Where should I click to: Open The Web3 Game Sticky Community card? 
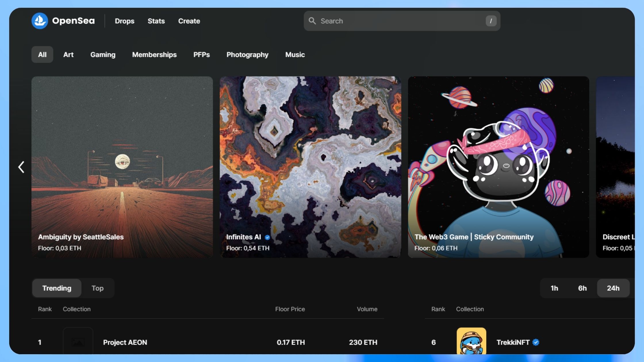click(x=499, y=167)
